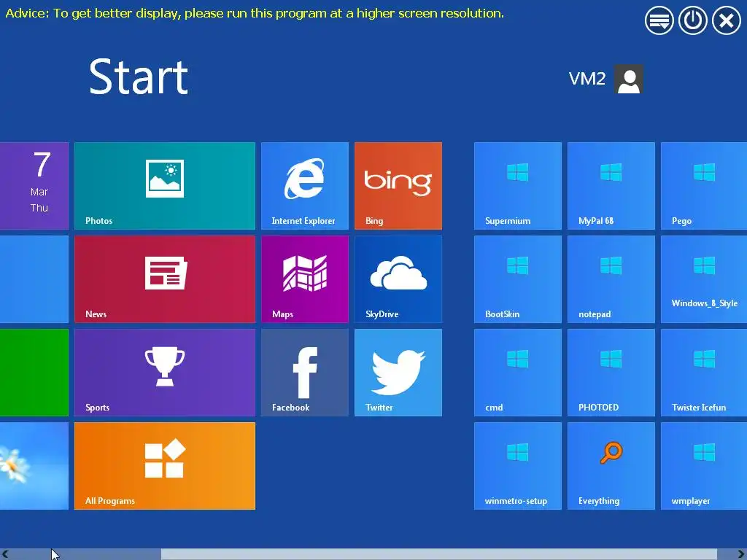Open the Everything search tile

tap(611, 466)
